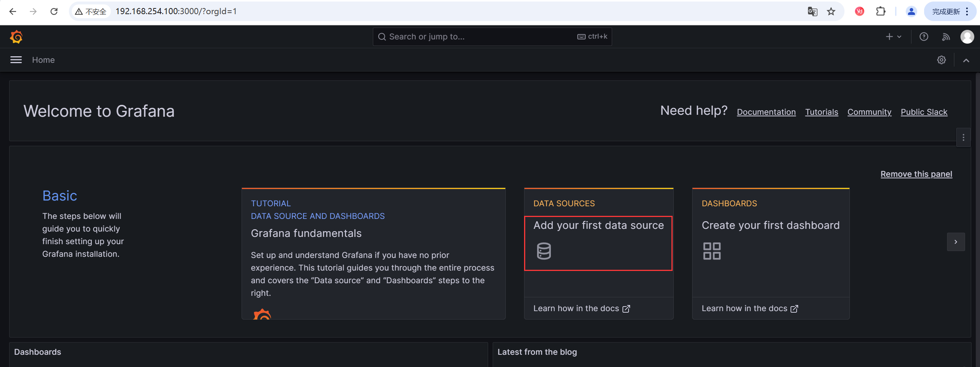The width and height of the screenshot is (980, 367).
Task: Open the welcome panel three-dot menu
Action: click(963, 137)
